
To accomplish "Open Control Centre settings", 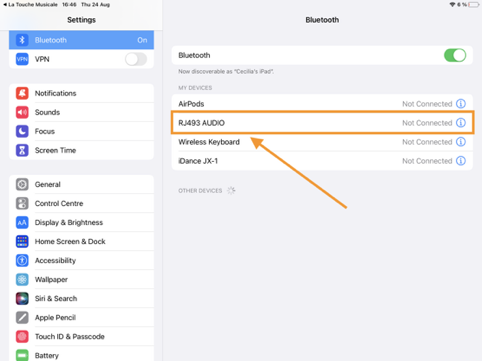I will coord(81,203).
